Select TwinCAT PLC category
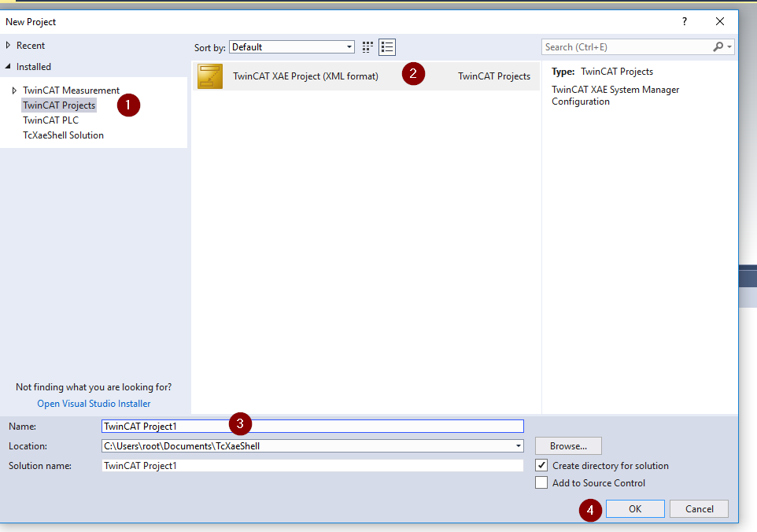The image size is (757, 532). pyautogui.click(x=50, y=120)
